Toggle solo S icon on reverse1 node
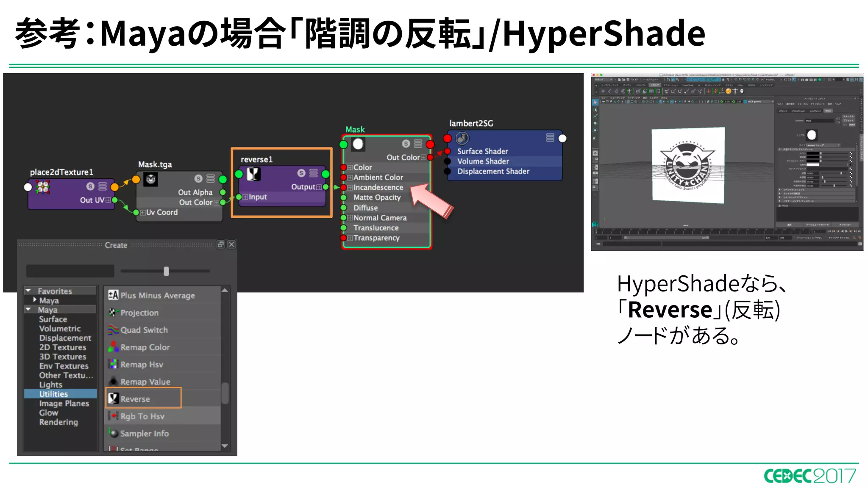Screen dimensions: 868x488 pos(301,173)
